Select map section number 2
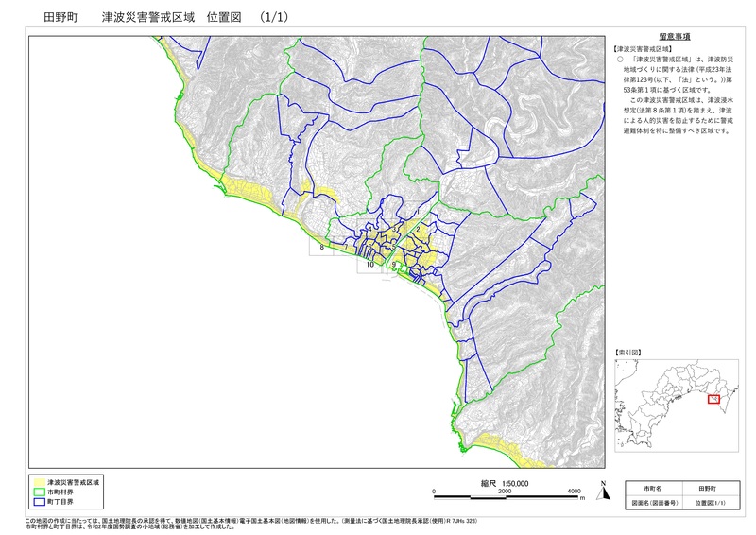This screenshot has width=756, height=535. click(417, 229)
